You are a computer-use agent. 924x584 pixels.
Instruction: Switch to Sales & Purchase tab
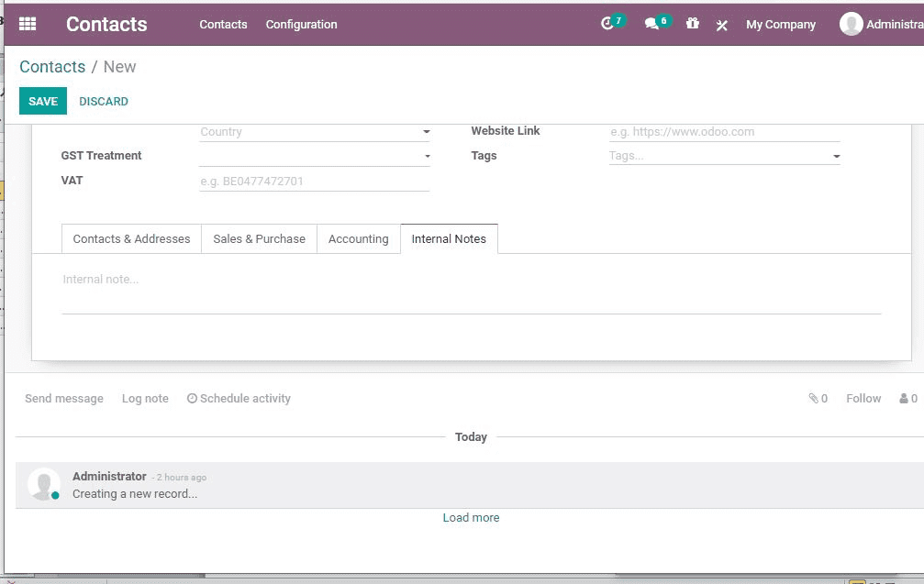[260, 239]
